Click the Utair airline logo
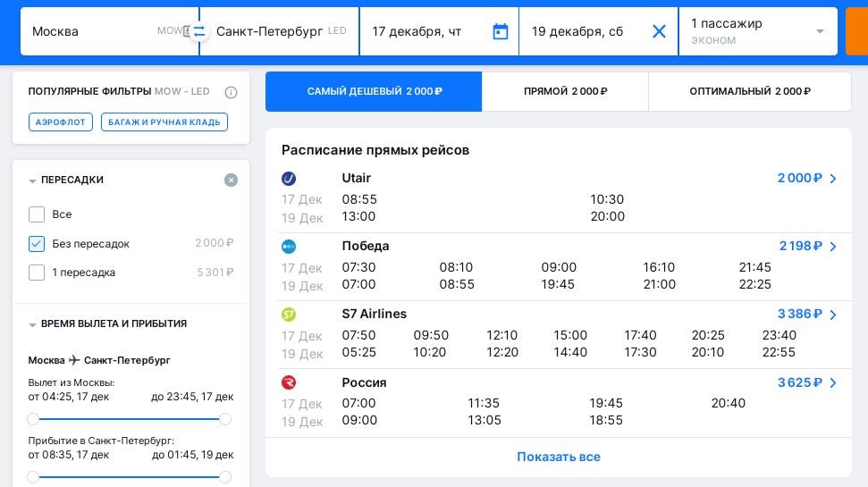 [x=289, y=179]
